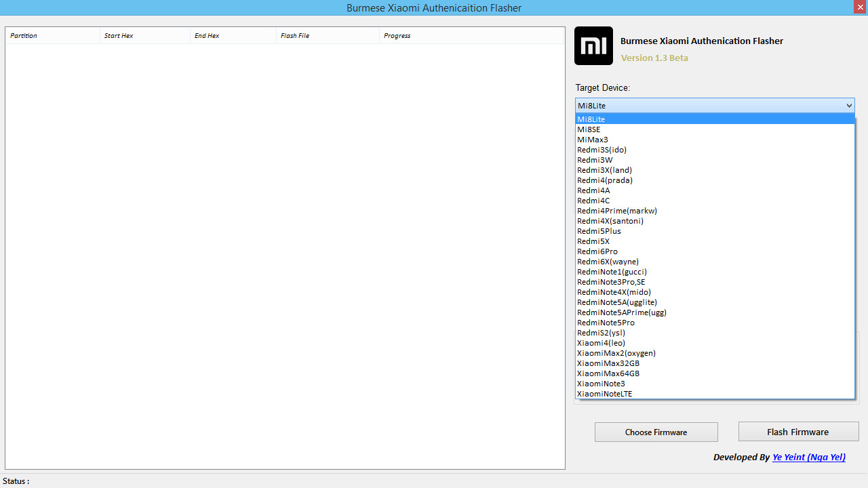The height and width of the screenshot is (488, 868).
Task: Select XiaomiMax32GB option
Action: [715, 363]
